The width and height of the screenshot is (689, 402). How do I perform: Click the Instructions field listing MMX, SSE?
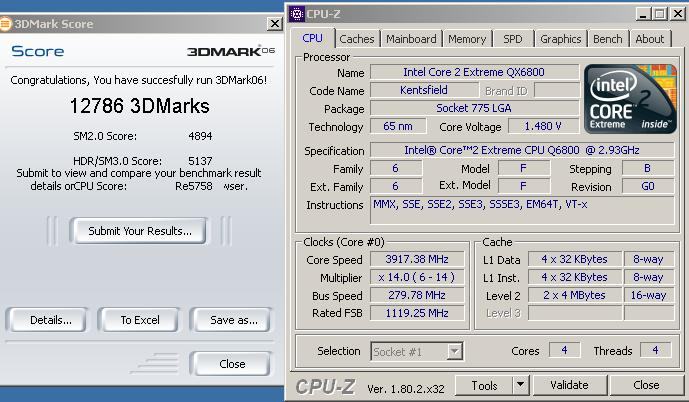pos(522,210)
